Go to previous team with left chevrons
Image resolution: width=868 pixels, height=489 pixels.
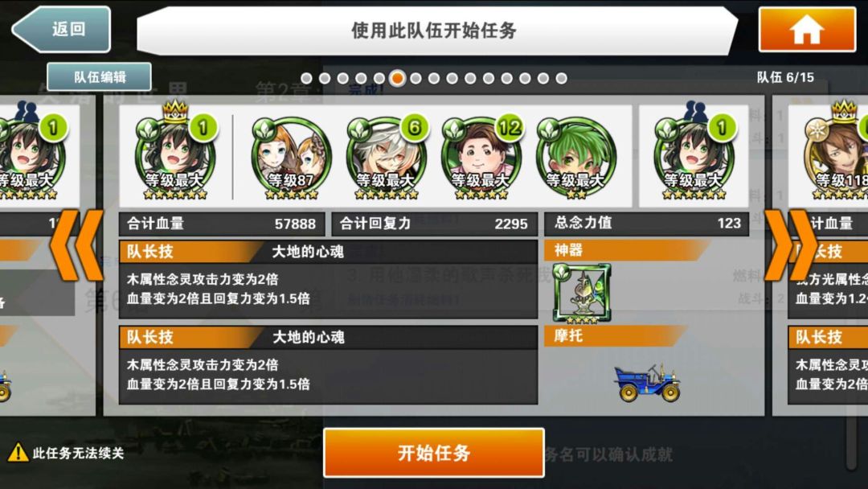pyautogui.click(x=76, y=245)
